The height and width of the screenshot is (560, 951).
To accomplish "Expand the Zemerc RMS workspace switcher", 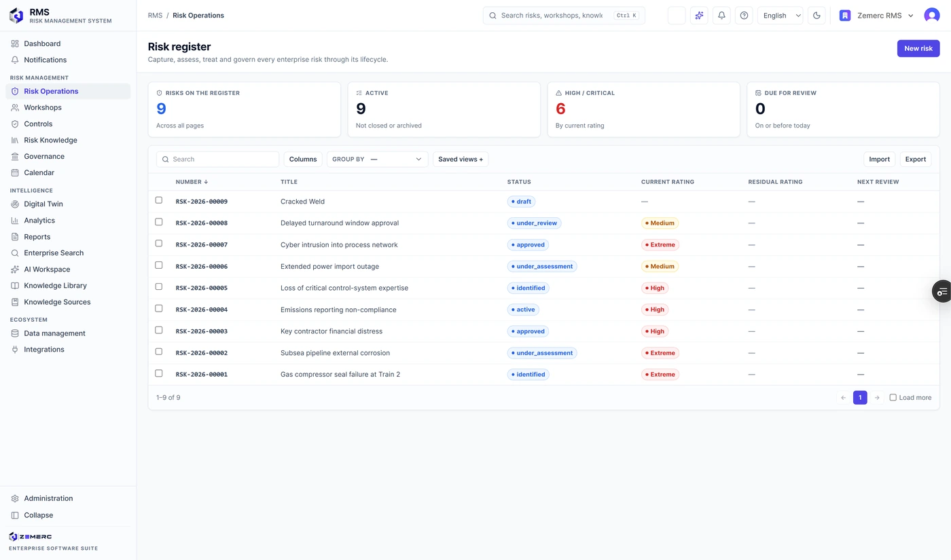I will click(x=876, y=16).
